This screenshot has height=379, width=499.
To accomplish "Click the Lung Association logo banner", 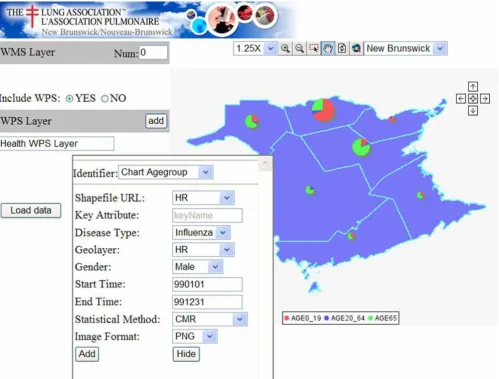I will [x=148, y=19].
